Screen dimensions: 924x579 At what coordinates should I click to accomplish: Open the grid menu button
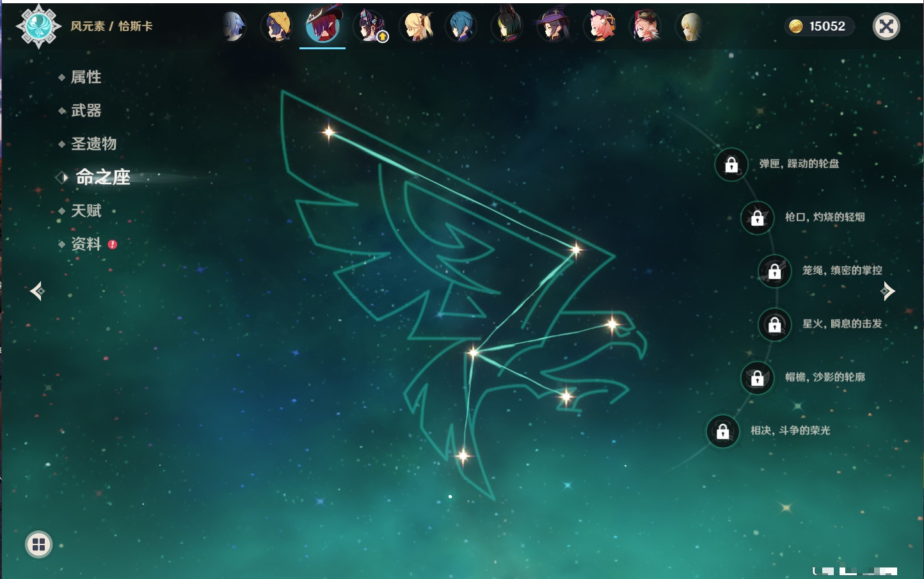tap(38, 544)
